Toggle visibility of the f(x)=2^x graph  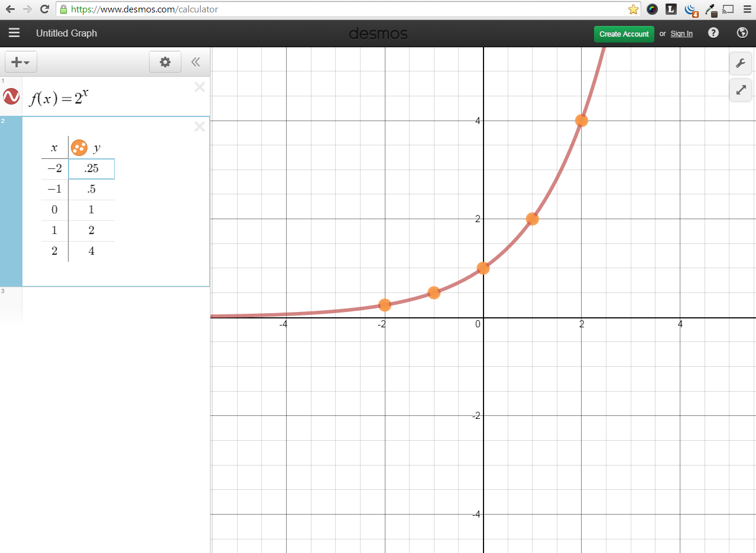click(x=11, y=96)
